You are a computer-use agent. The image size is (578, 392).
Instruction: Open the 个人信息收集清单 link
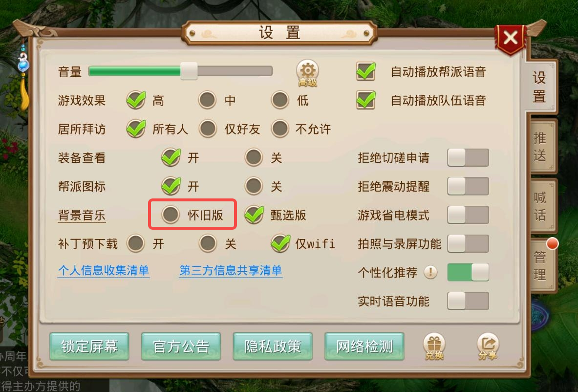point(104,271)
